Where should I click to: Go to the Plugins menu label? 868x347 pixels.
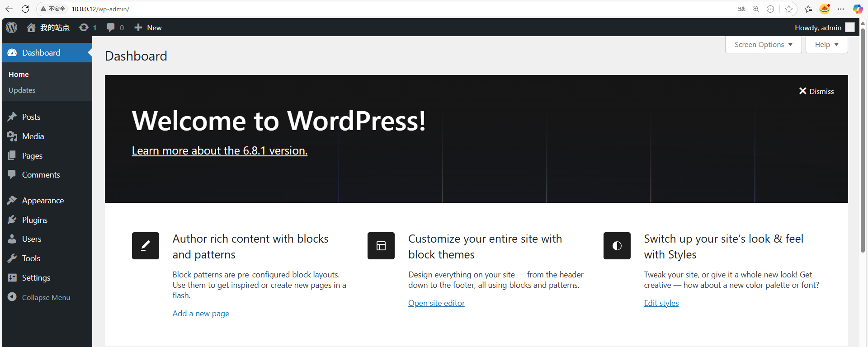pos(35,220)
